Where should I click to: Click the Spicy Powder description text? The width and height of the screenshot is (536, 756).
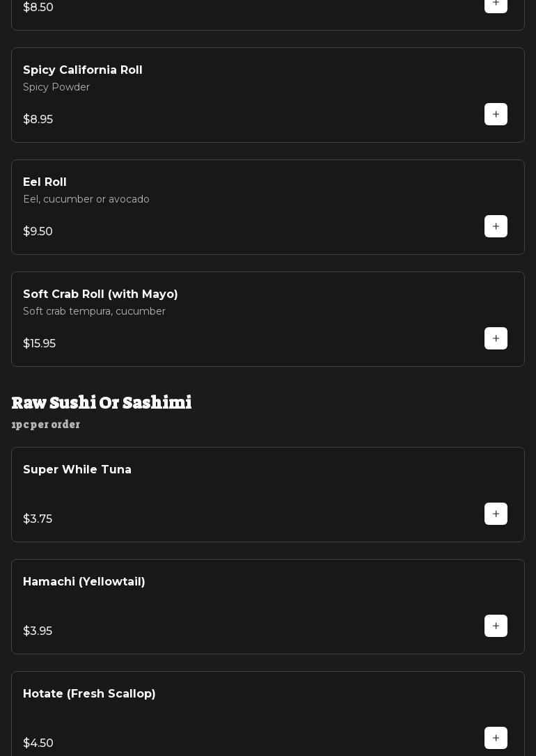coord(56,88)
